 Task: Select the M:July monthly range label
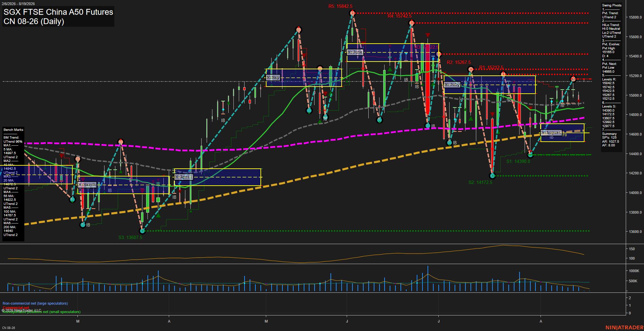pyautogui.click(x=452, y=85)
